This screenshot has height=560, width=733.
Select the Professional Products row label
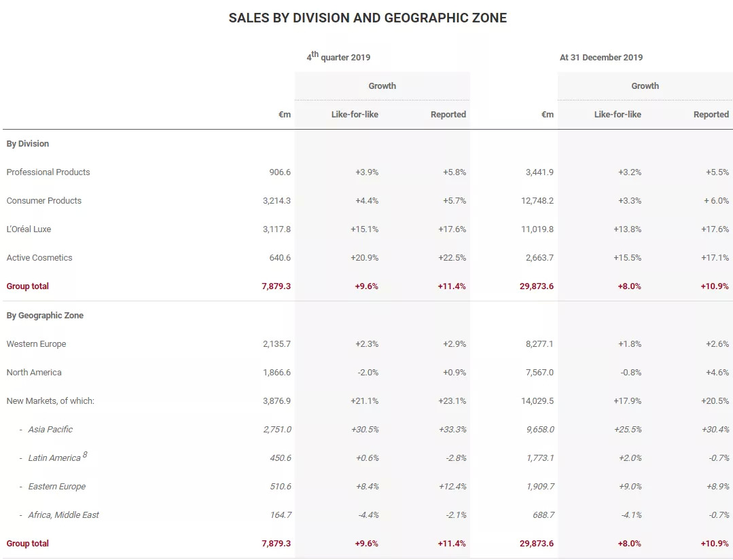[x=48, y=172]
